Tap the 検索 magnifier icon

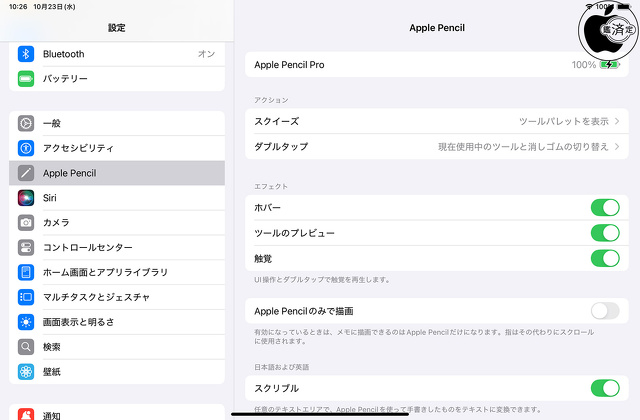(26, 347)
